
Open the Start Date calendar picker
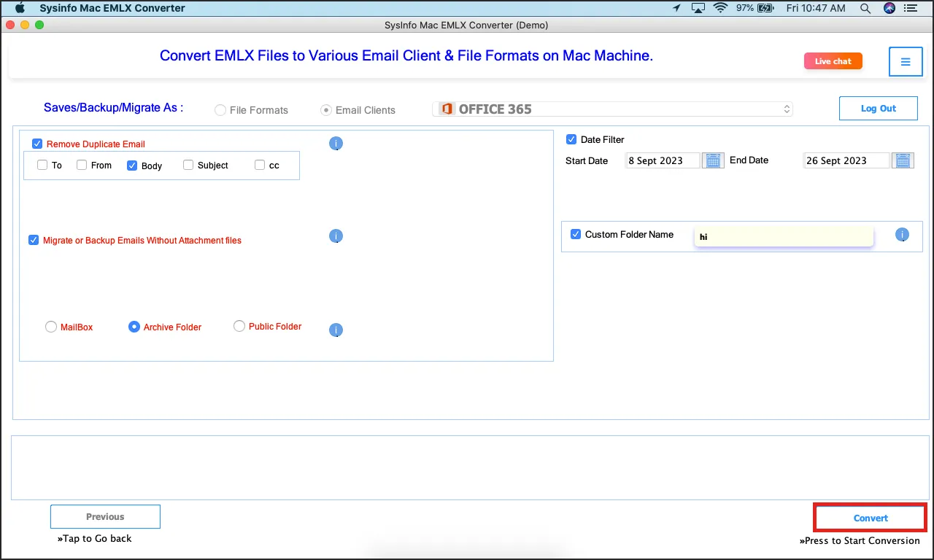(x=713, y=160)
